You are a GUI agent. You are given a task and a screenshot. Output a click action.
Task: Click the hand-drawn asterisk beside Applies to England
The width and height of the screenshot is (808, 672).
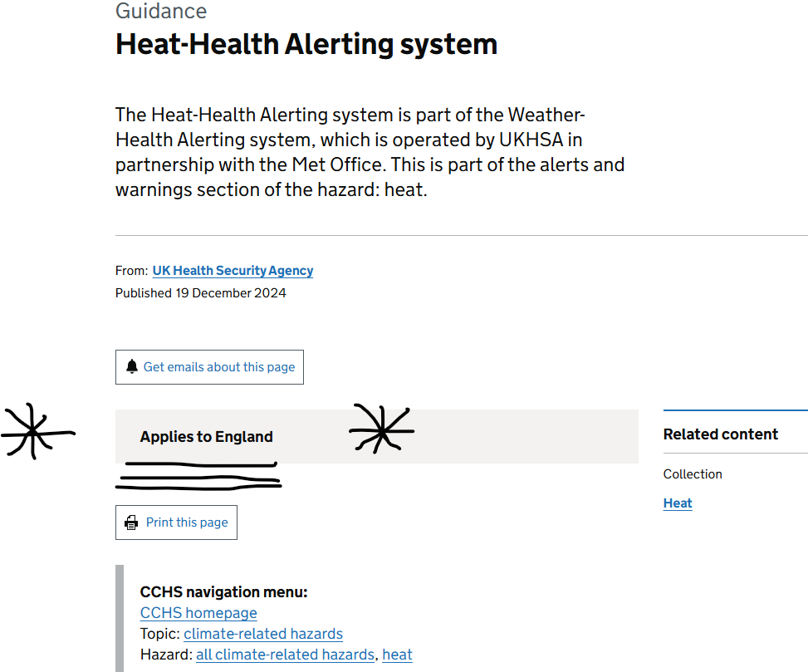tap(382, 429)
